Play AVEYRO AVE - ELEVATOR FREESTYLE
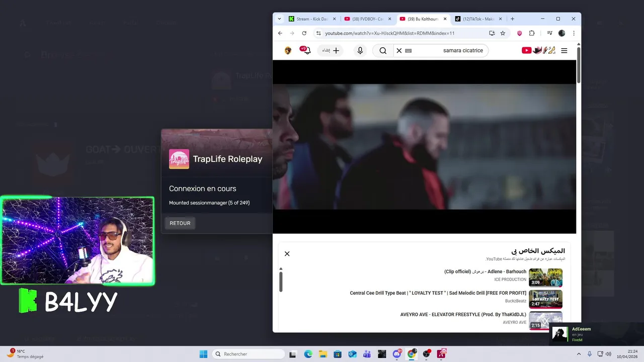The image size is (644, 362). coord(463,315)
